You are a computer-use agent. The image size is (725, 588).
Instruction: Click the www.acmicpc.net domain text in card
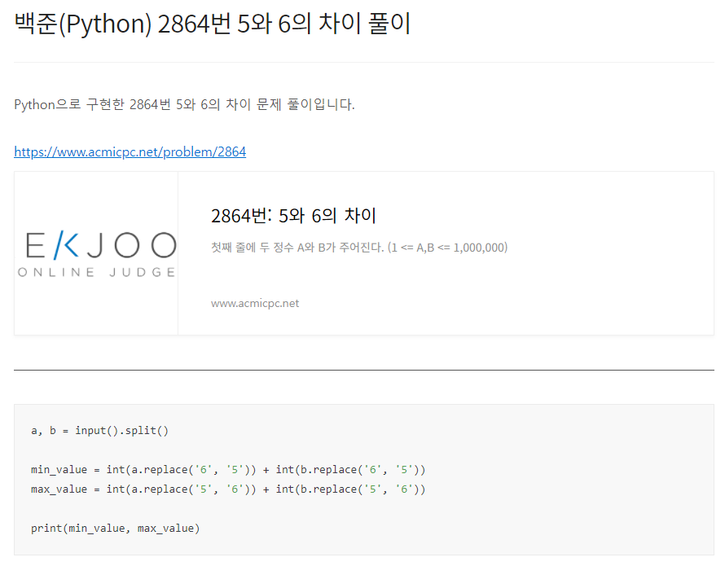(255, 303)
